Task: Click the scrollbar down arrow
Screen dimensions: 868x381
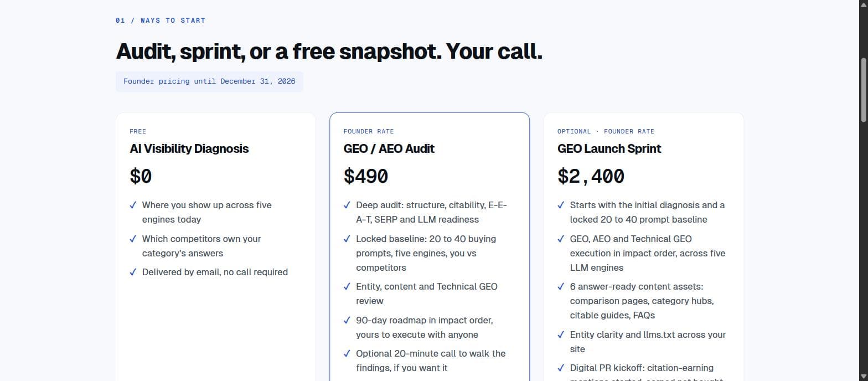Action: [863, 377]
